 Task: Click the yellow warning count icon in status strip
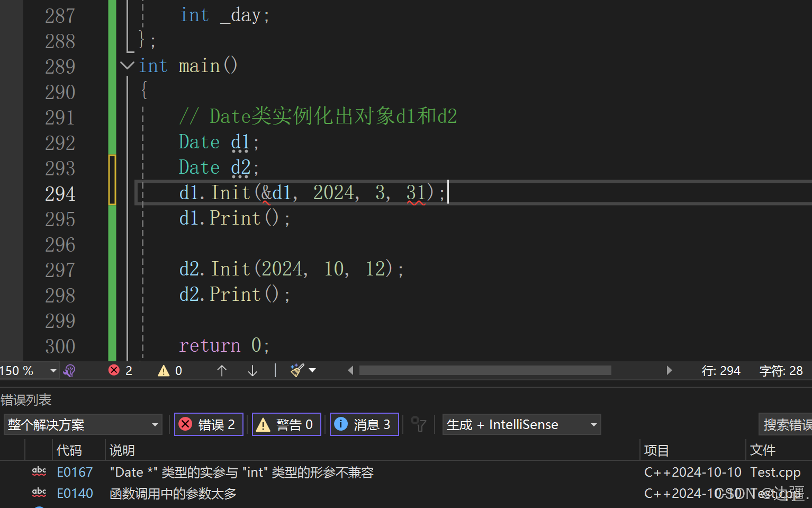(x=164, y=371)
